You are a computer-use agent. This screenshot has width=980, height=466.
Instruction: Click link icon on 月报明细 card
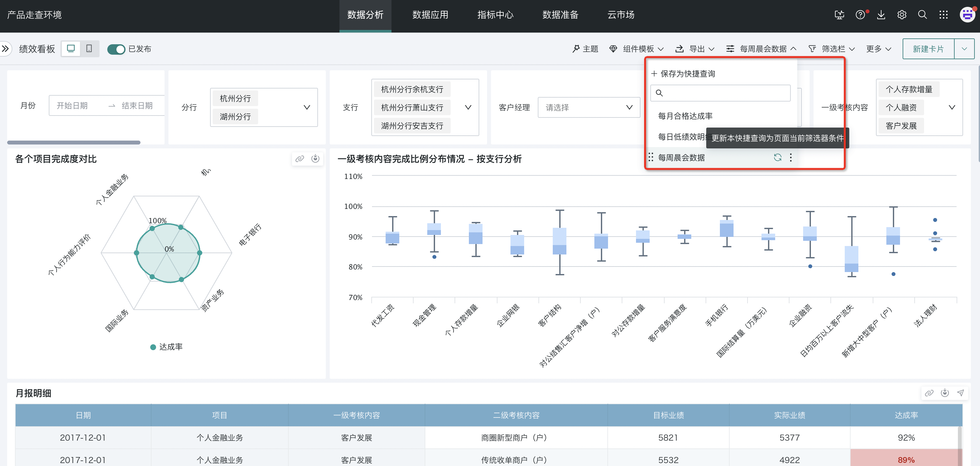tap(929, 393)
